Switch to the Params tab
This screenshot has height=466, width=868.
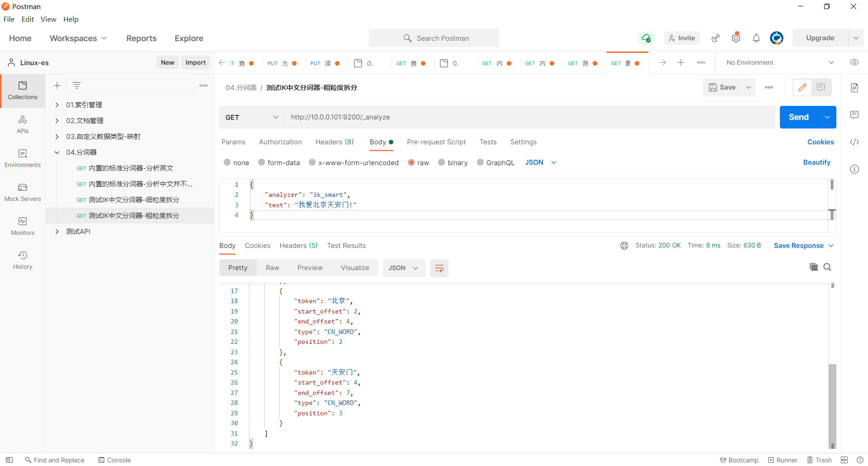pos(233,142)
